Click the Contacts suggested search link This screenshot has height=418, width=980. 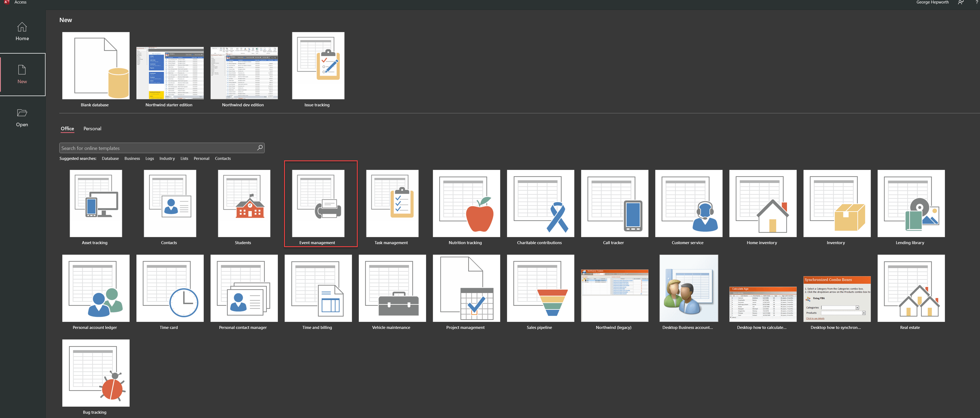point(223,159)
